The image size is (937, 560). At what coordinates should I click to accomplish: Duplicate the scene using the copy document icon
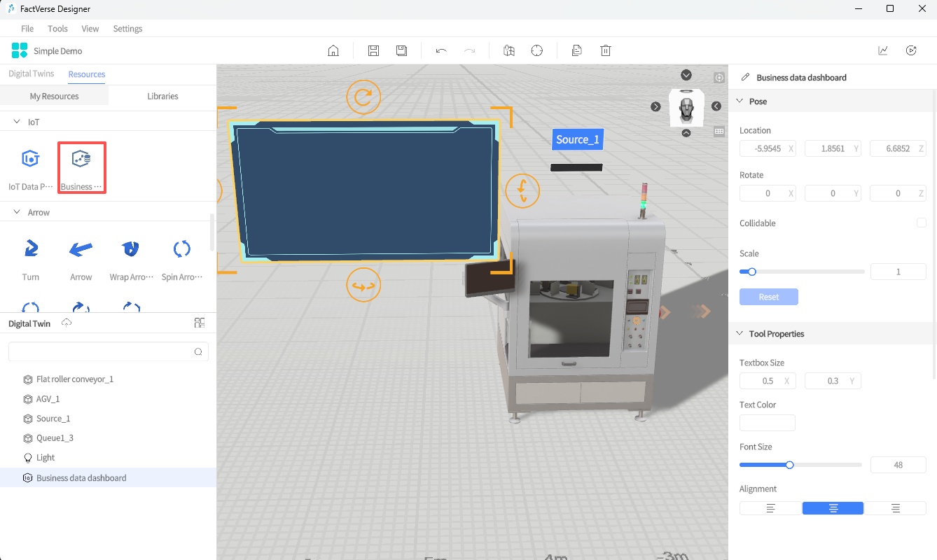coord(576,50)
